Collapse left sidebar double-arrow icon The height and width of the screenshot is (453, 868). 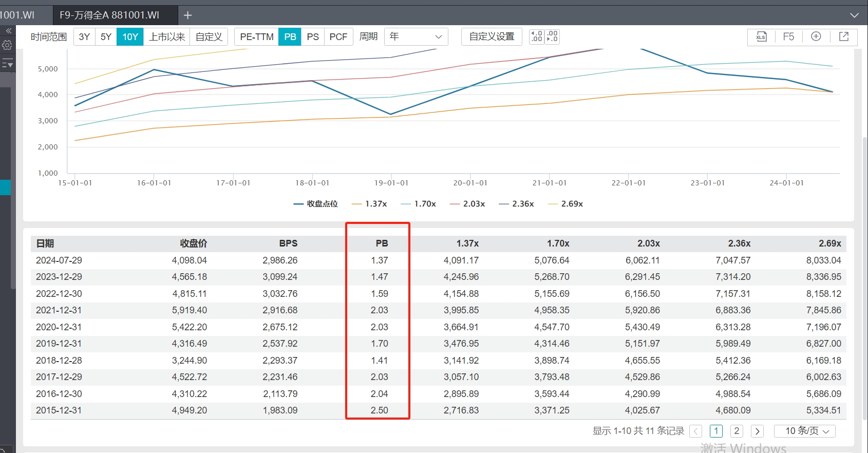(8, 31)
